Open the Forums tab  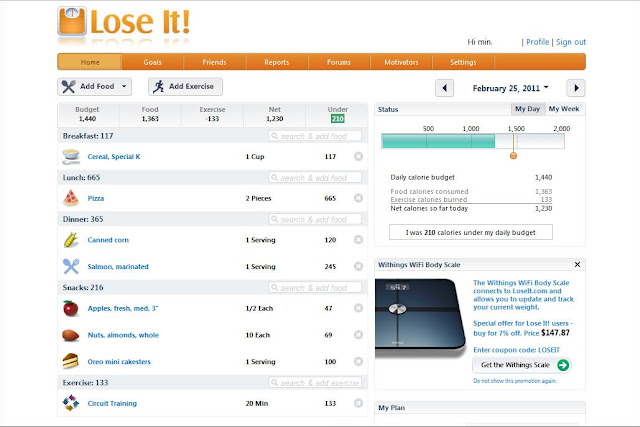[x=339, y=62]
